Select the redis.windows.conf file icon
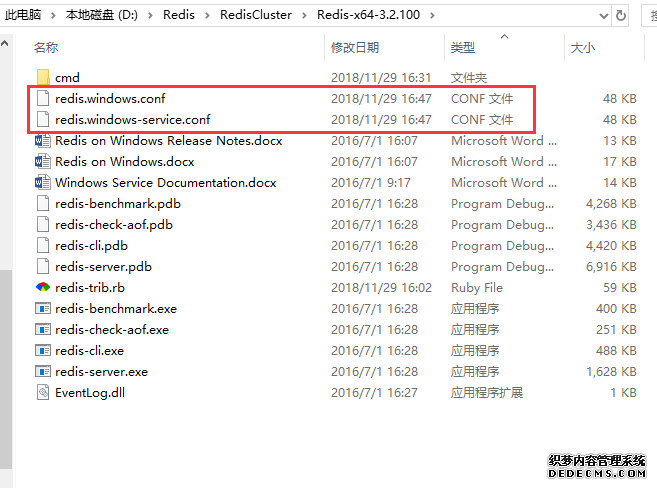This screenshot has width=657, height=488. coord(42,98)
